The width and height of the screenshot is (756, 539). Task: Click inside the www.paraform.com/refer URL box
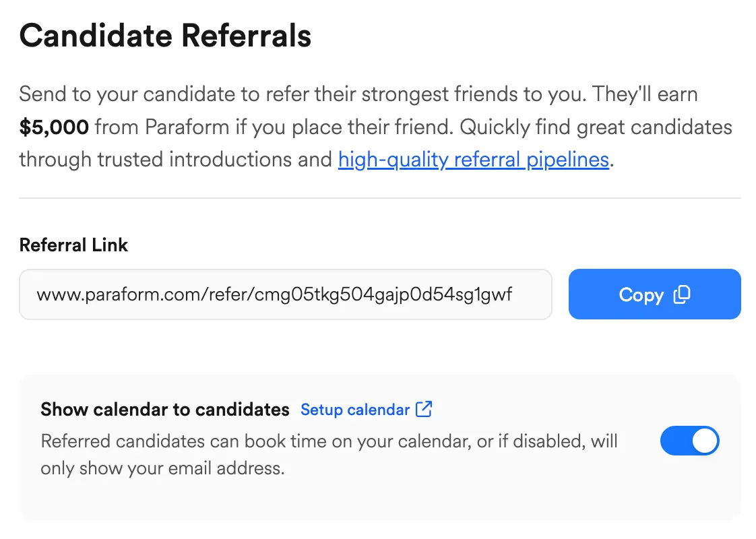coord(286,294)
